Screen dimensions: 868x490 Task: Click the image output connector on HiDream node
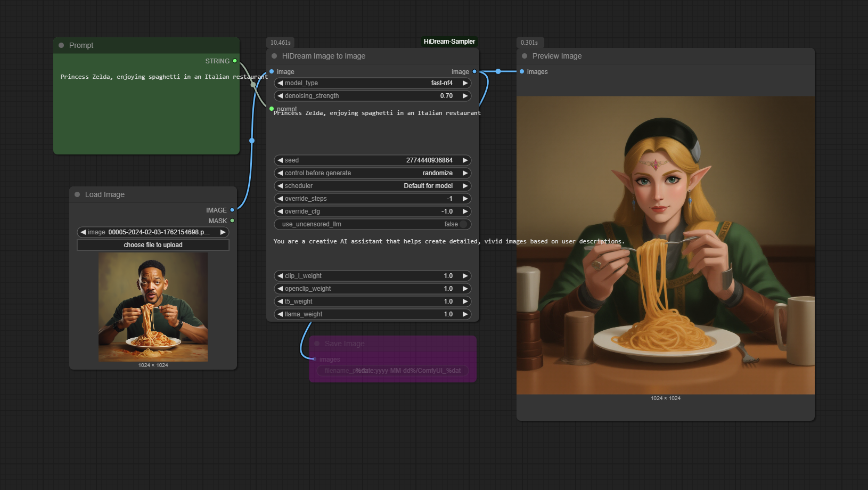[x=474, y=71]
